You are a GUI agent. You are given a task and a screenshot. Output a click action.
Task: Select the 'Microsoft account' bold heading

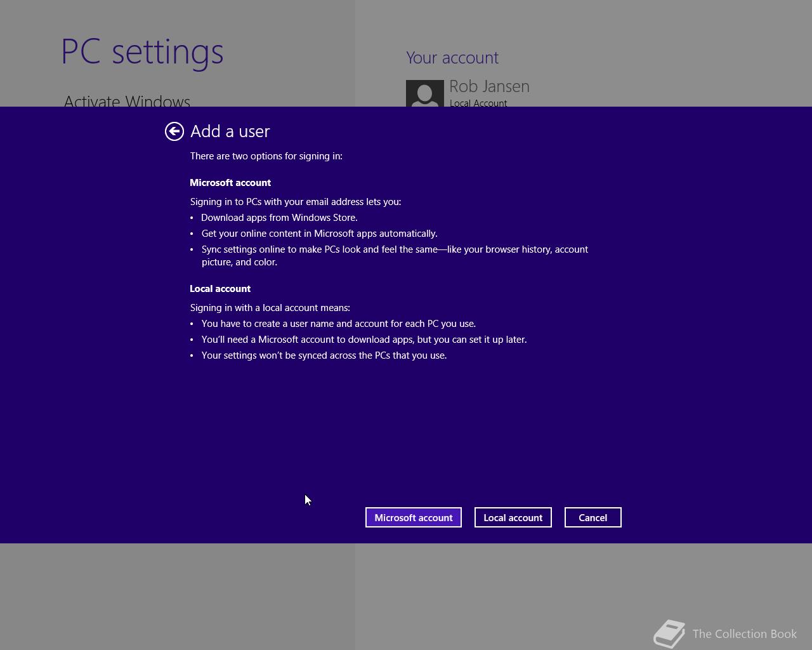(230, 183)
